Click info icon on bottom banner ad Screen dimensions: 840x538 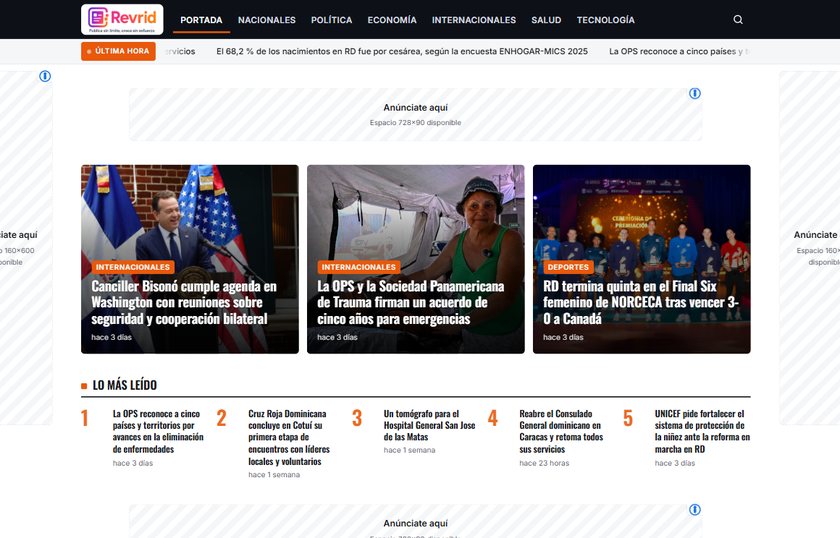click(x=695, y=510)
